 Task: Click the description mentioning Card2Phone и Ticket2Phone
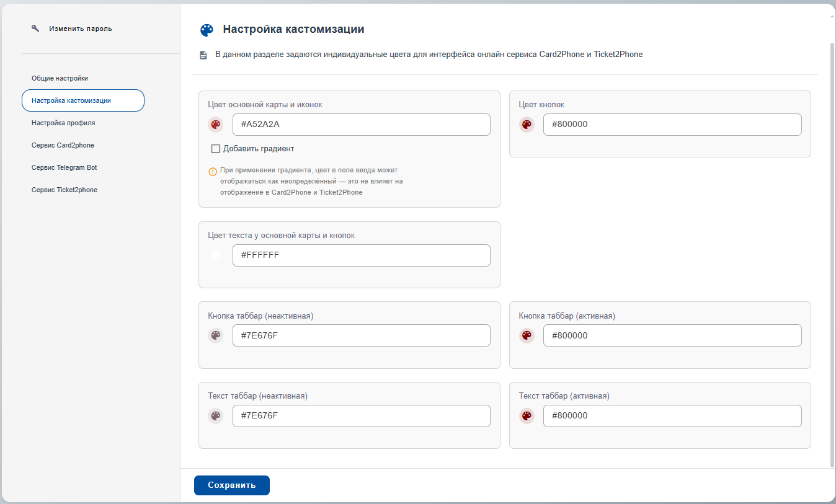pos(429,55)
